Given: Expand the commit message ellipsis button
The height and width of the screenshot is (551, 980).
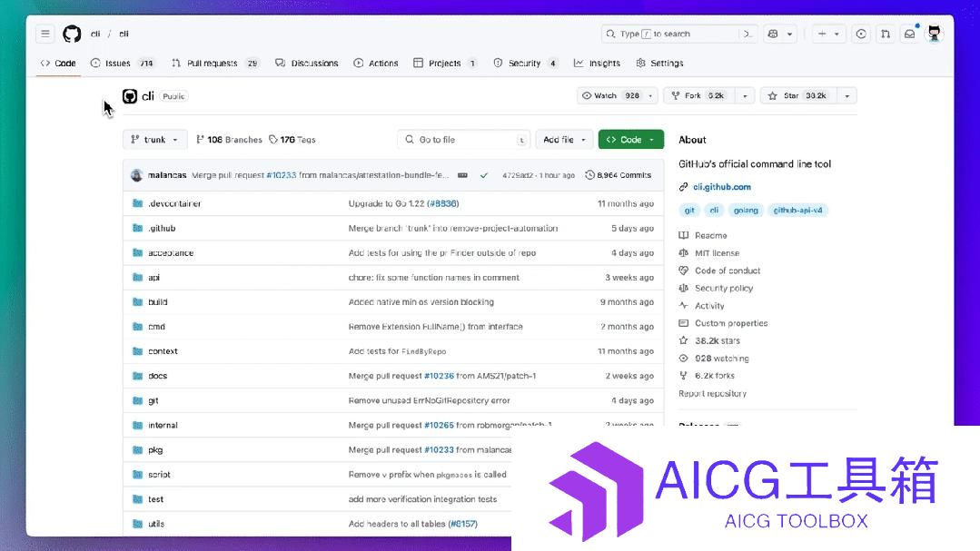Looking at the screenshot, I should pyautogui.click(x=462, y=175).
